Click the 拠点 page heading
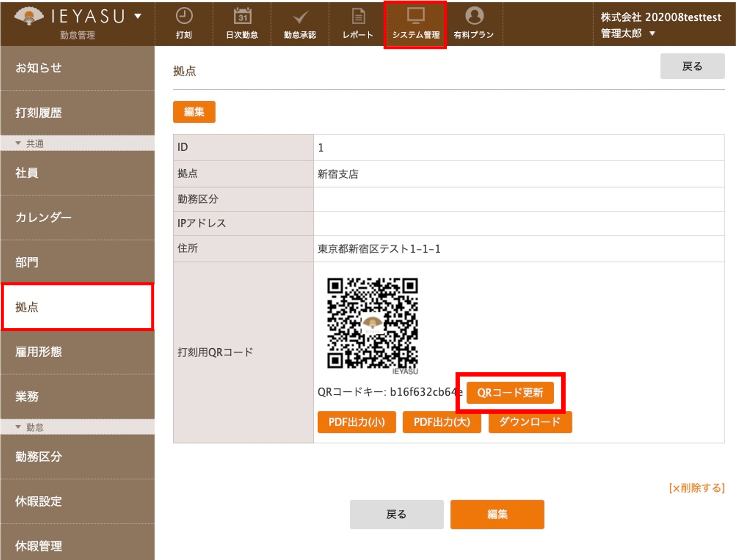 click(x=185, y=71)
